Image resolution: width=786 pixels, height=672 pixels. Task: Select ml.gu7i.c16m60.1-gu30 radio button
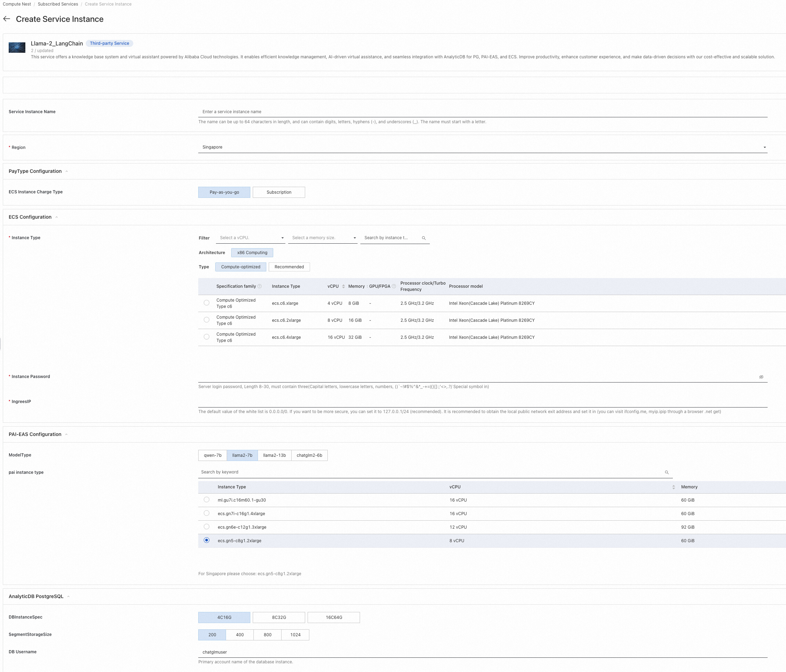click(206, 499)
